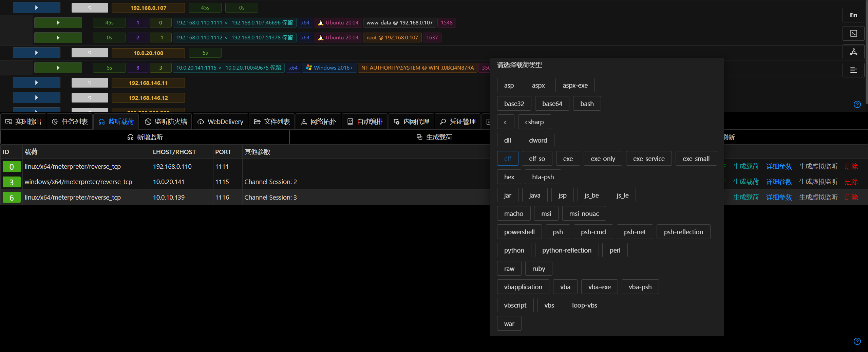Open NT AUTHORITY\SYSTEM session green arrow button
868x352 pixels.
point(58,68)
